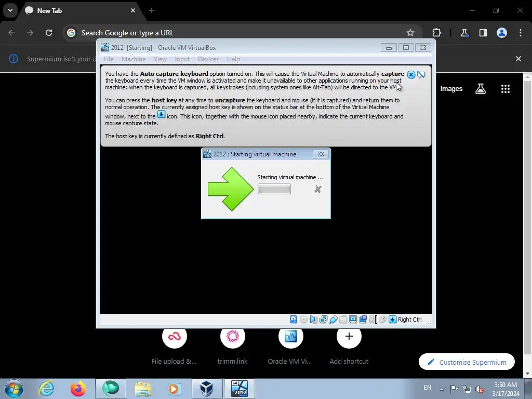Open browser extensions puzzle icon
This screenshot has width=532, height=399.
(x=436, y=33)
